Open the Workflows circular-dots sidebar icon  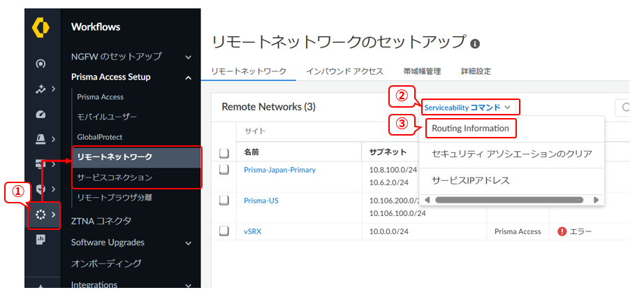click(41, 215)
